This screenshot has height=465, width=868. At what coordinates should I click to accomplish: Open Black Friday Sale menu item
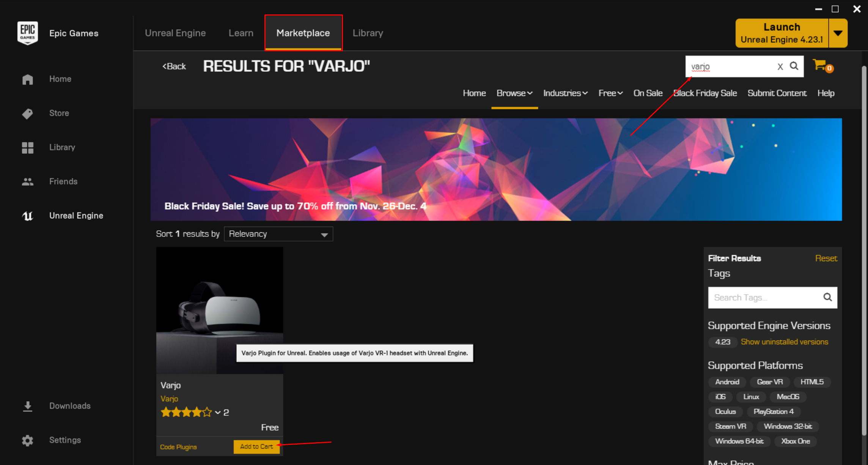tap(705, 93)
